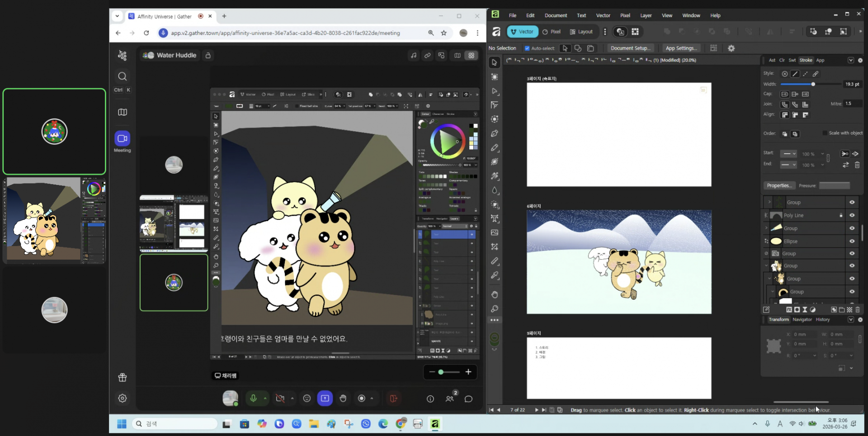Share screen button in Gather meeting bar
The image size is (868, 436).
325,398
